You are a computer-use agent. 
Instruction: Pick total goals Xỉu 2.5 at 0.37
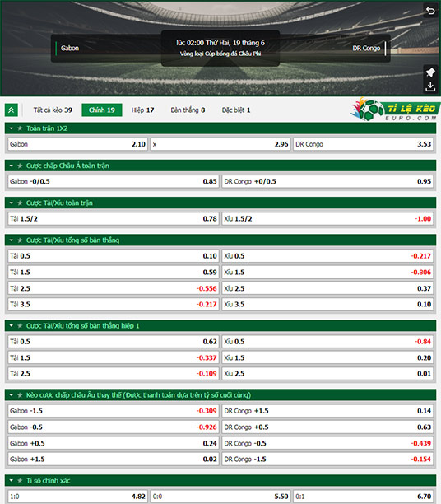[327, 288]
